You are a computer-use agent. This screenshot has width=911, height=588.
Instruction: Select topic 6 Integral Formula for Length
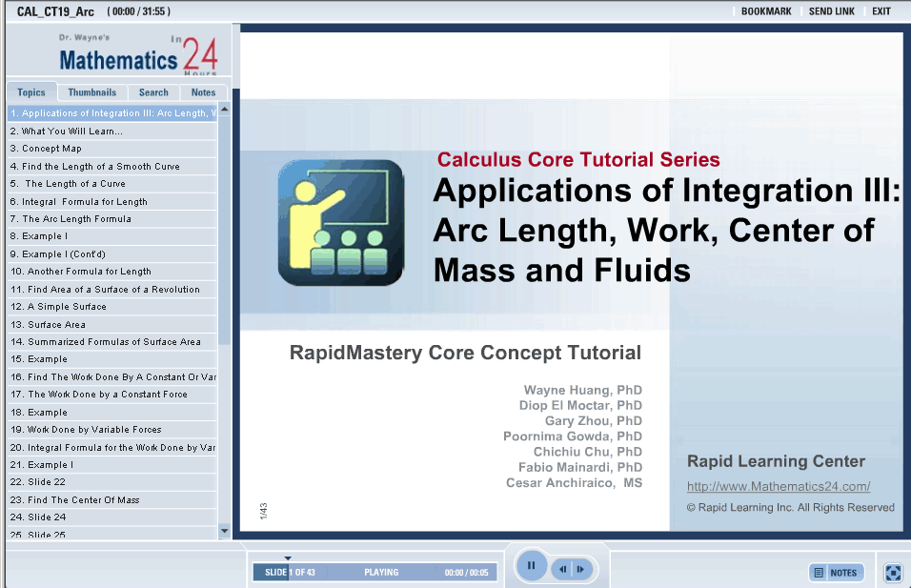pos(112,202)
